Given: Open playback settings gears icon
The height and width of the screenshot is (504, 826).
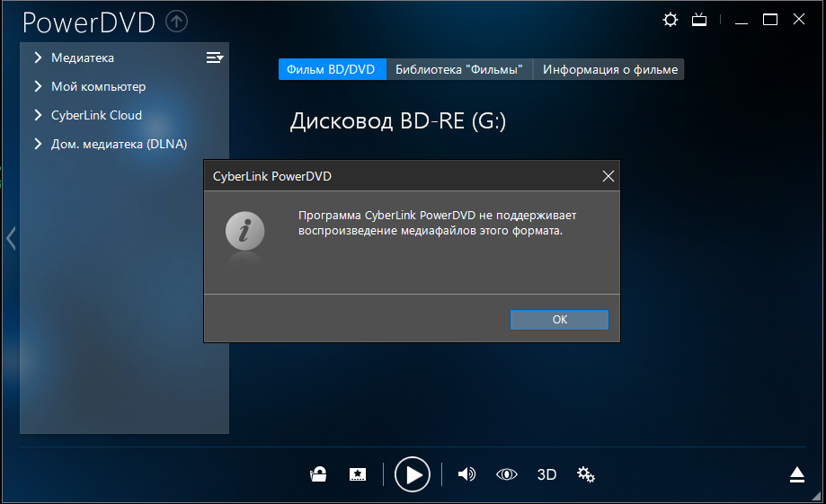Looking at the screenshot, I should pyautogui.click(x=586, y=474).
